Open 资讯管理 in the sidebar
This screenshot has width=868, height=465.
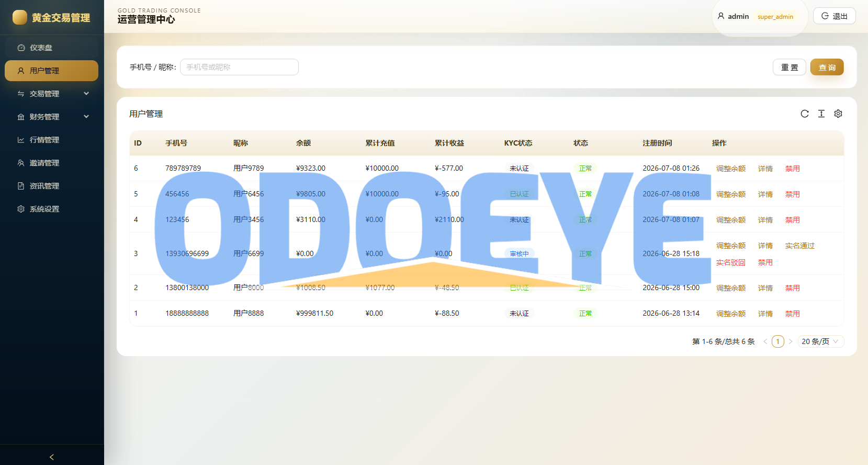[51, 186]
